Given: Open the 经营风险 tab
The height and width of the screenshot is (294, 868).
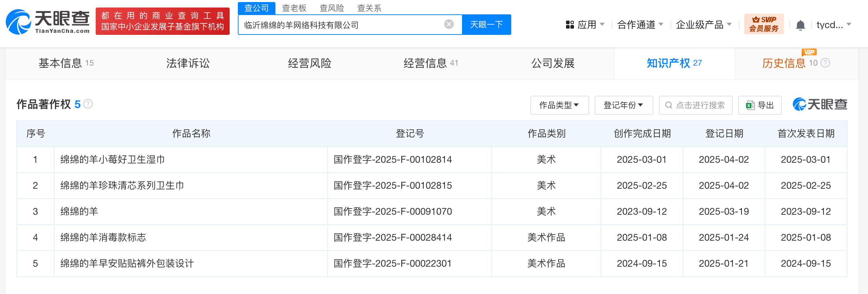Looking at the screenshot, I should pos(310,63).
